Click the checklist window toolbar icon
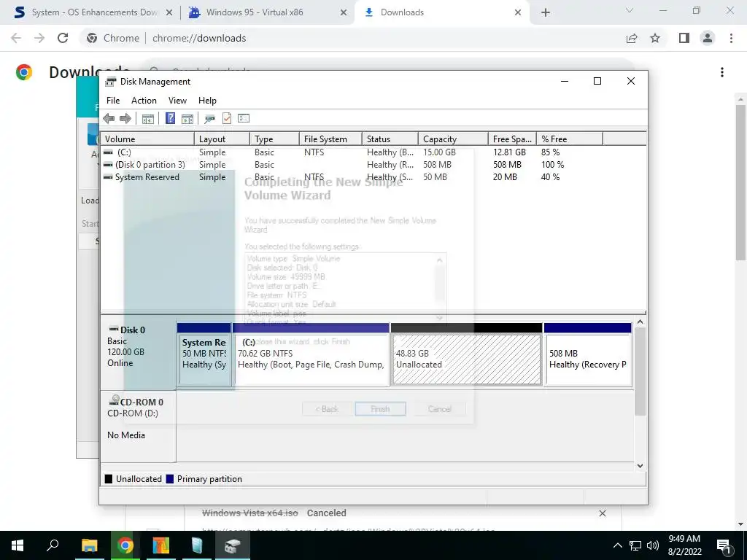The image size is (747, 560). 244,118
